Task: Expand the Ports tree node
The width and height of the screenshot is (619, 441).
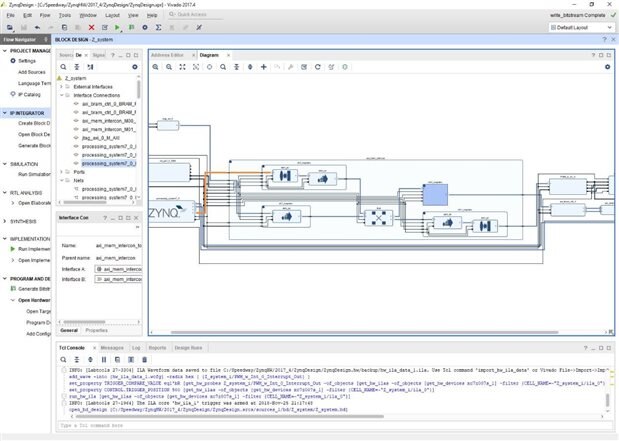Action: coord(62,171)
